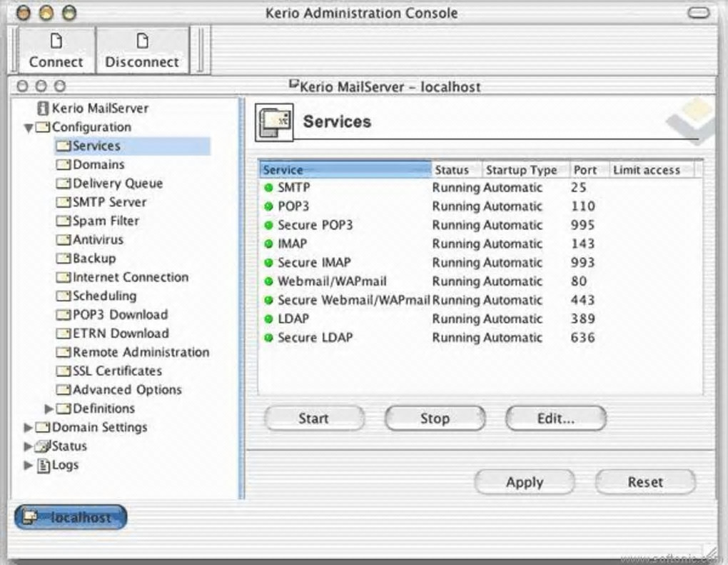
Task: Expand the Status tree node
Action: 28,446
